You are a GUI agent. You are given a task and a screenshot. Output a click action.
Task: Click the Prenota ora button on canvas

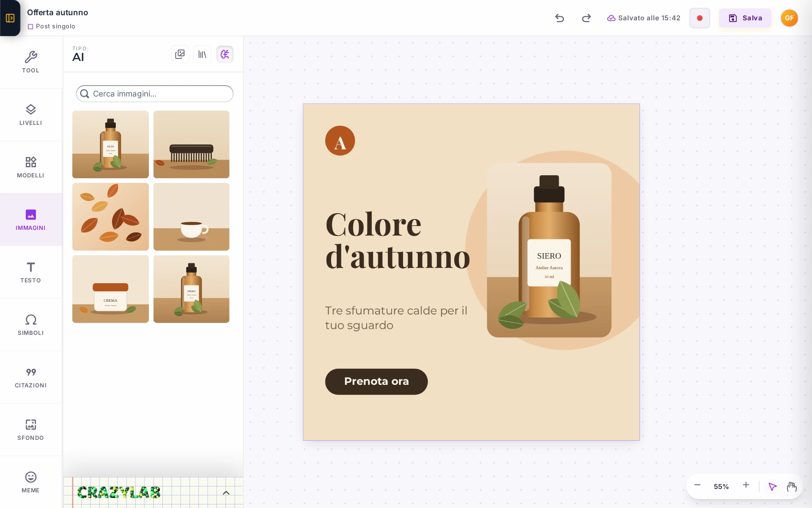point(376,381)
